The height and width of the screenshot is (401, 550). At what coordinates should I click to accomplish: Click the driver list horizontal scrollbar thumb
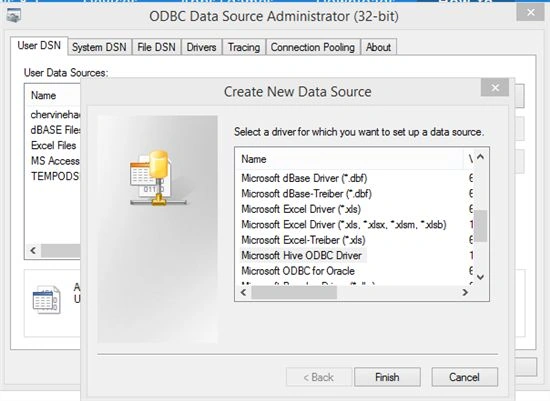tap(294, 292)
